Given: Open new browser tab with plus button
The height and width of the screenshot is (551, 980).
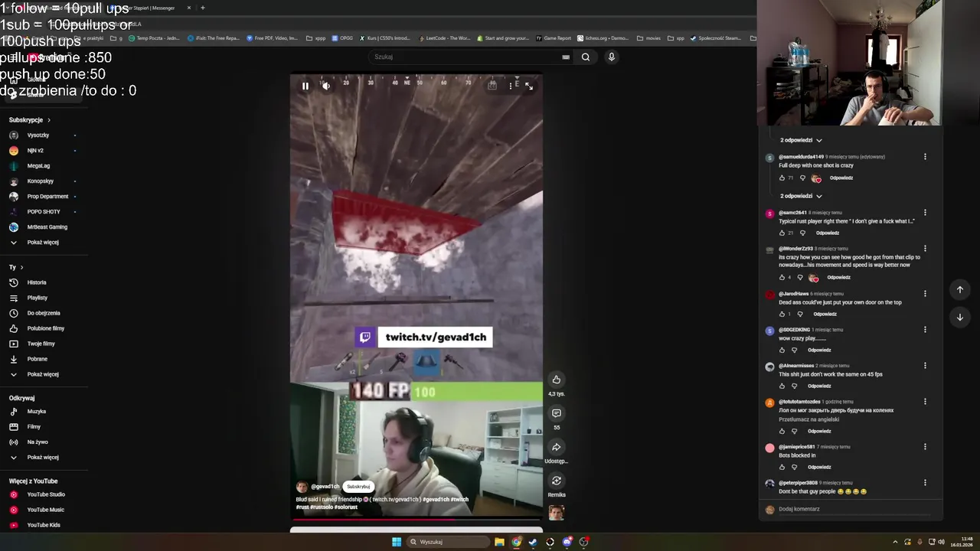Looking at the screenshot, I should (x=202, y=8).
